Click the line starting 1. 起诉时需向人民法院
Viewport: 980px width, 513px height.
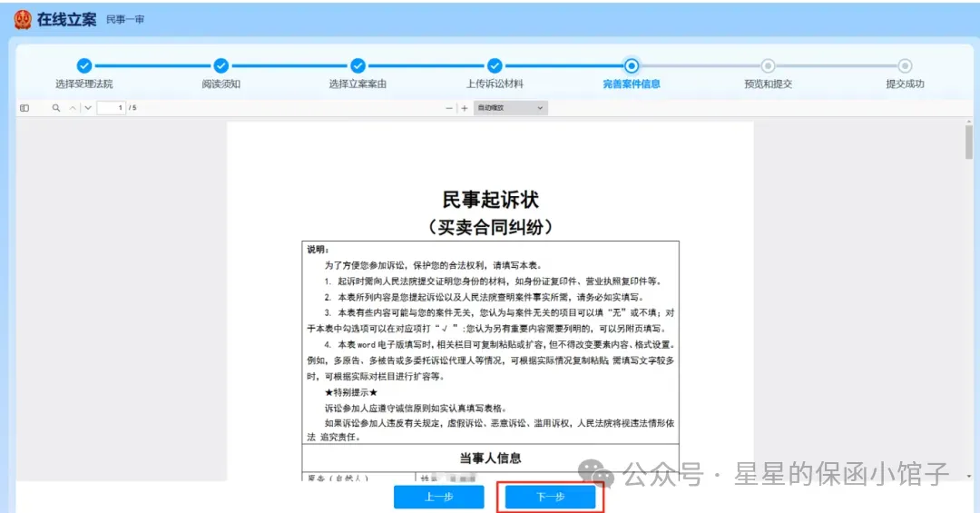(493, 281)
